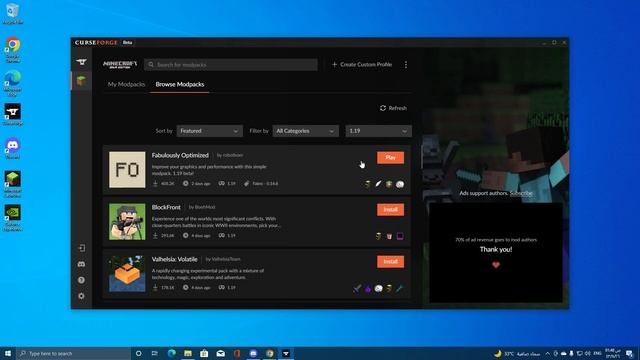Open BlockFront soldier thumbnail
The width and height of the screenshot is (640, 360).
[x=127, y=222]
